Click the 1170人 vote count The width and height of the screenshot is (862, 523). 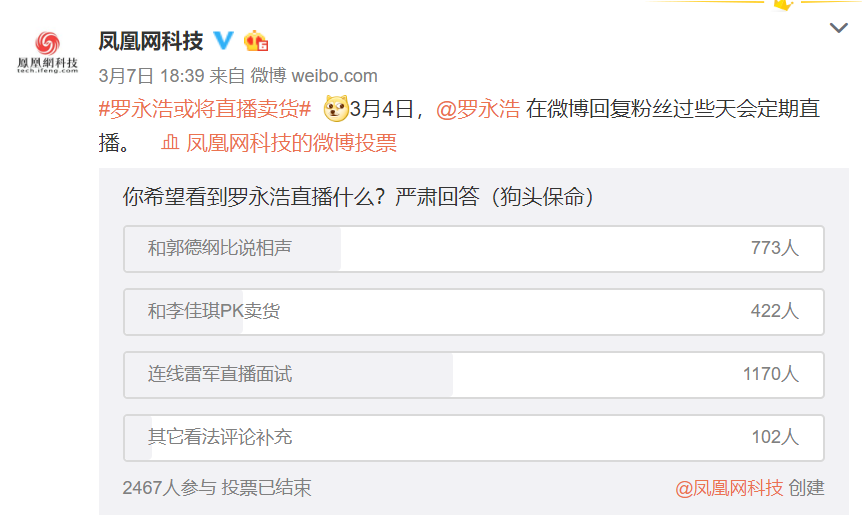point(771,375)
